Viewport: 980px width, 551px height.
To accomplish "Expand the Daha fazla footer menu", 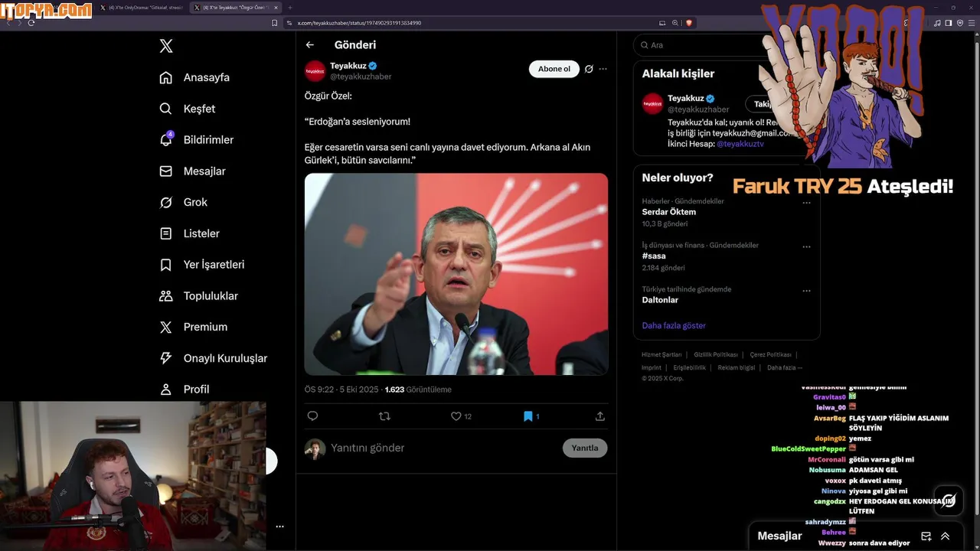I will coord(785,367).
